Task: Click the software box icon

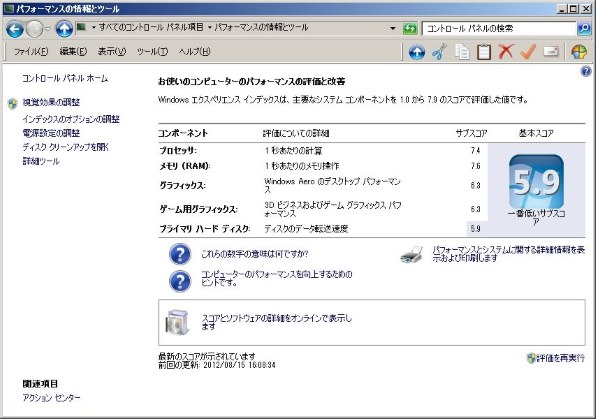Action: coord(177,323)
